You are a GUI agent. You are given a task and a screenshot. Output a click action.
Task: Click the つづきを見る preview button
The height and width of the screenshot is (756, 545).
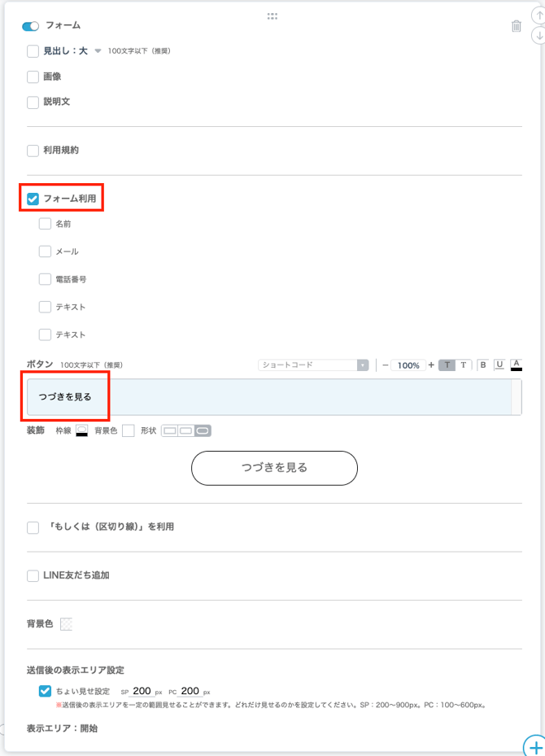[x=274, y=468]
